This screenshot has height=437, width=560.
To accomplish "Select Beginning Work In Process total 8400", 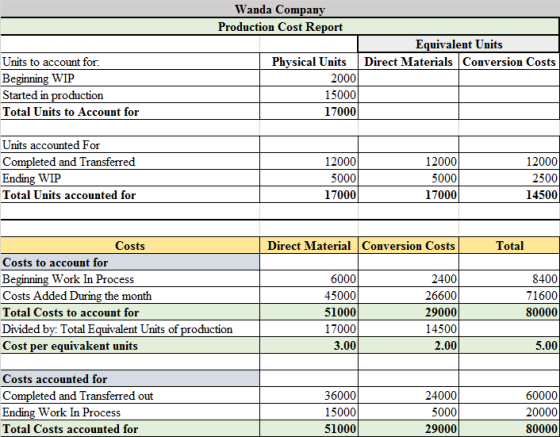I will coord(545,279).
